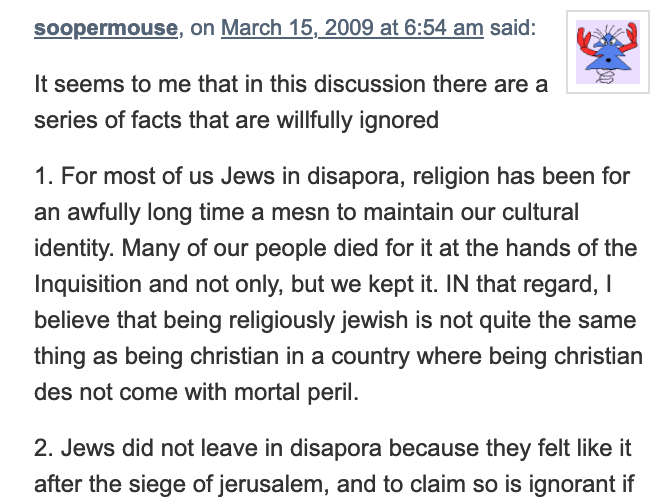The height and width of the screenshot is (504, 672).
Task: Click the numbered point "2." marker
Action: click(44, 448)
